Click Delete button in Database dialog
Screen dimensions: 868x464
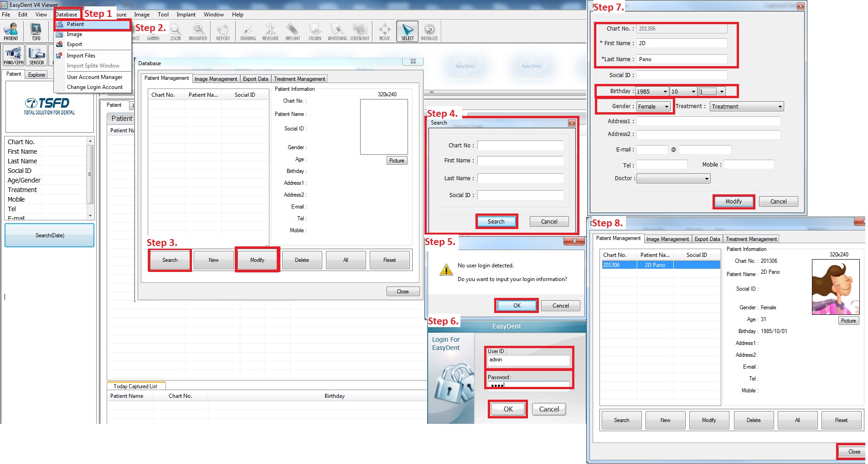302,260
